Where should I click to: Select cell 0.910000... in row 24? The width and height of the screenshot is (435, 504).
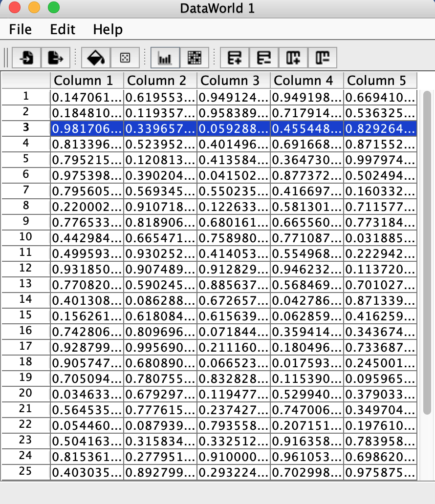pyautogui.click(x=234, y=457)
